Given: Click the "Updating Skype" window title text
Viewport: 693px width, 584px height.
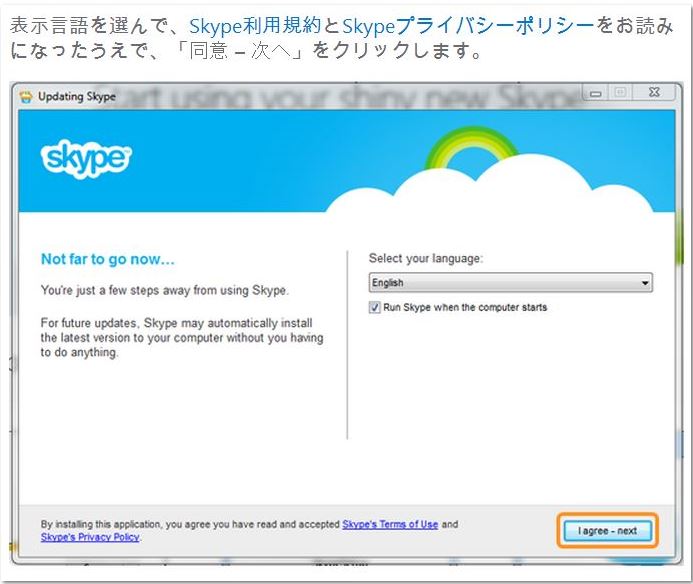Looking at the screenshot, I should tap(77, 96).
